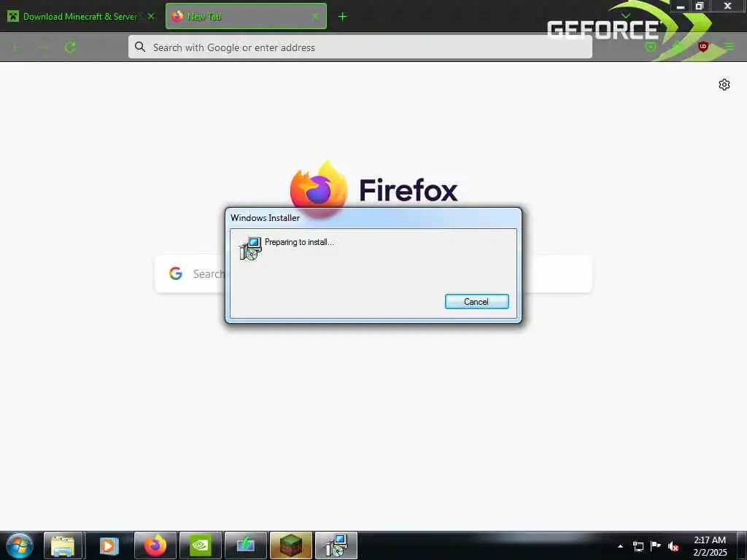Select Windows Installer taskbar button

336,545
